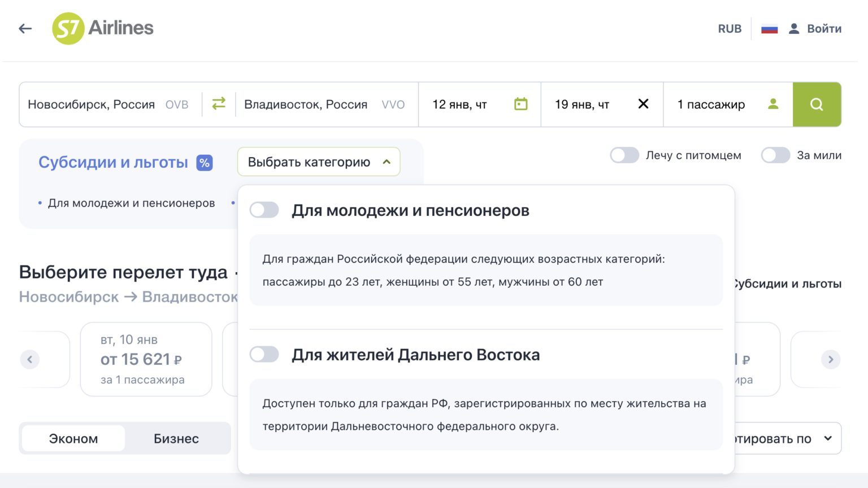868x488 pixels.
Task: Switch currency via RUB selector
Action: [x=730, y=29]
